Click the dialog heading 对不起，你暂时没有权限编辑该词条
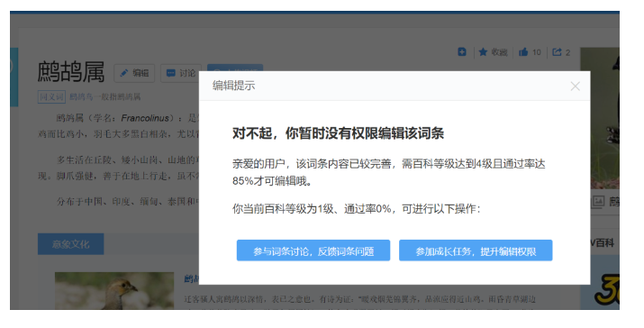The image size is (644, 328). coord(338,133)
